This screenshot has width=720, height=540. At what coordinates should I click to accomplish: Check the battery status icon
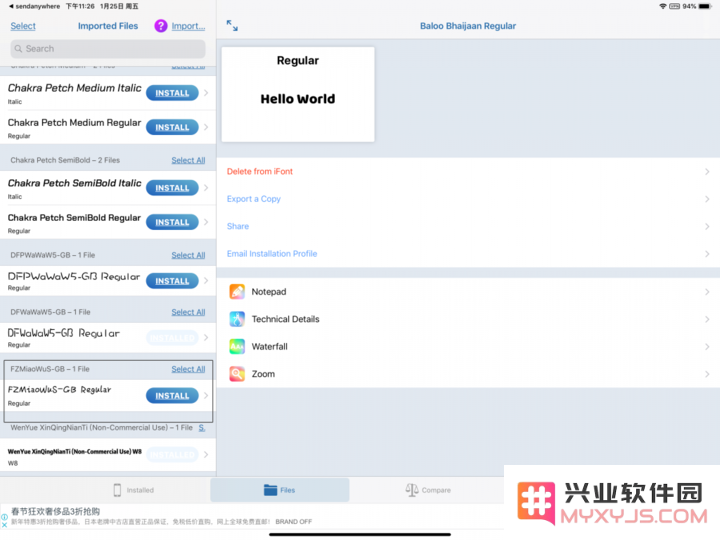click(705, 6)
